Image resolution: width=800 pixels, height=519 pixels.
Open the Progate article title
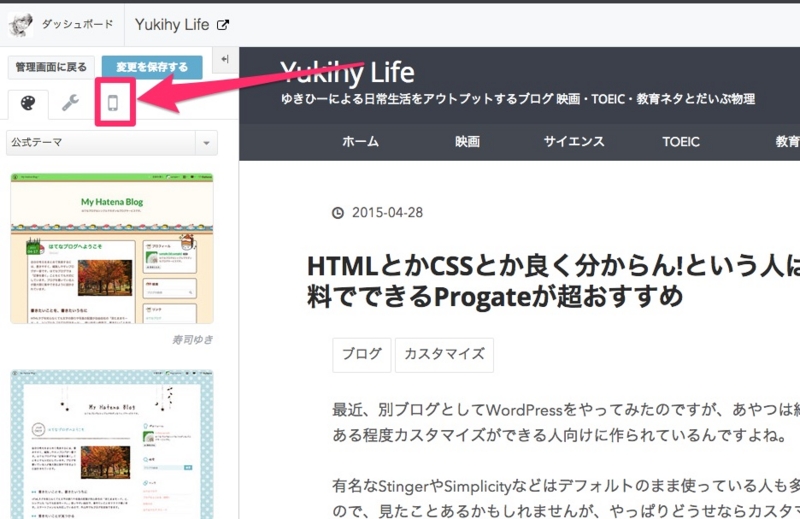point(554,281)
